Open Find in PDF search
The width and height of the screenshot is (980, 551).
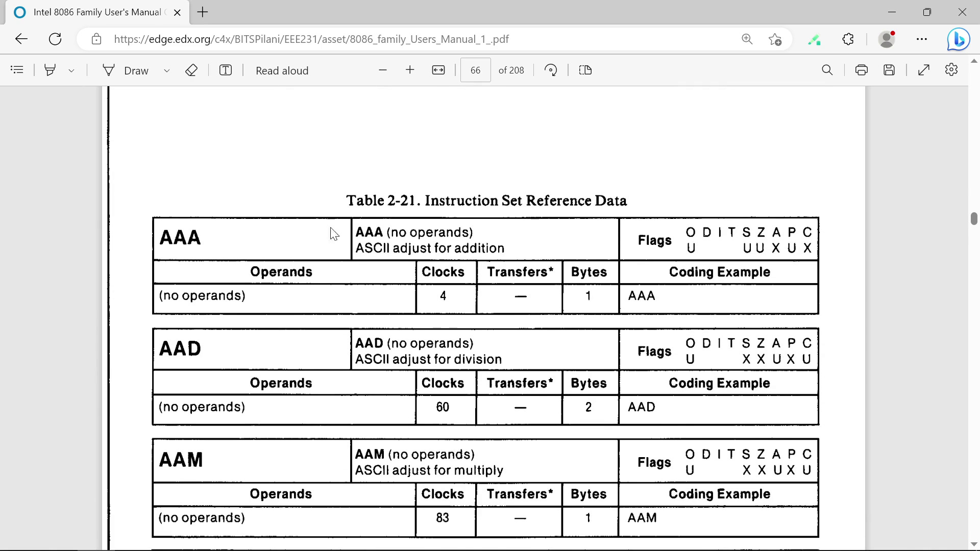click(x=827, y=70)
